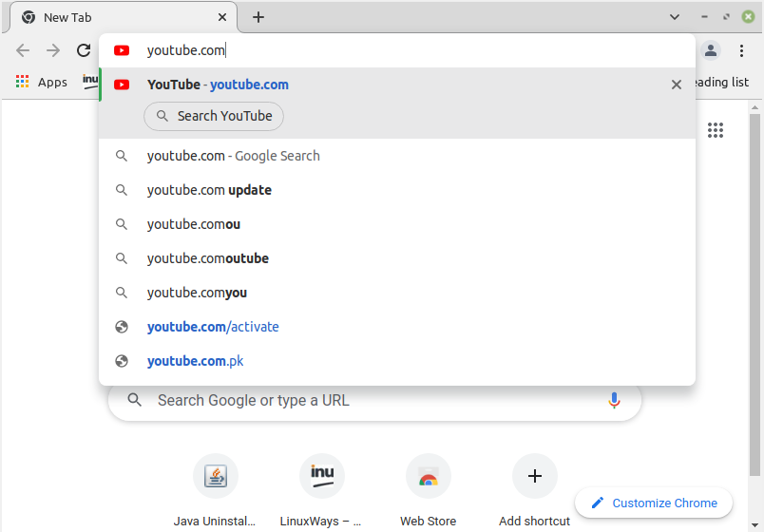Open the tab search dropdown chevron
This screenshot has height=532, width=764.
pos(675,17)
